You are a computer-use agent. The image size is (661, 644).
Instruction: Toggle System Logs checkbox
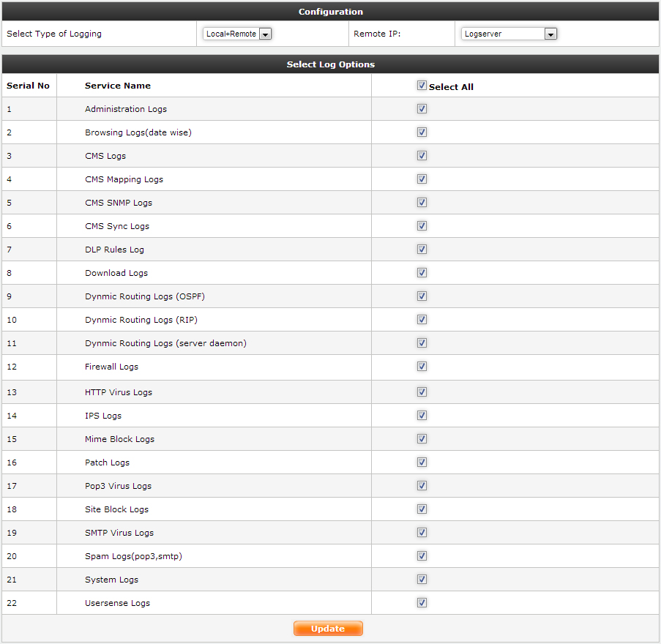[422, 580]
